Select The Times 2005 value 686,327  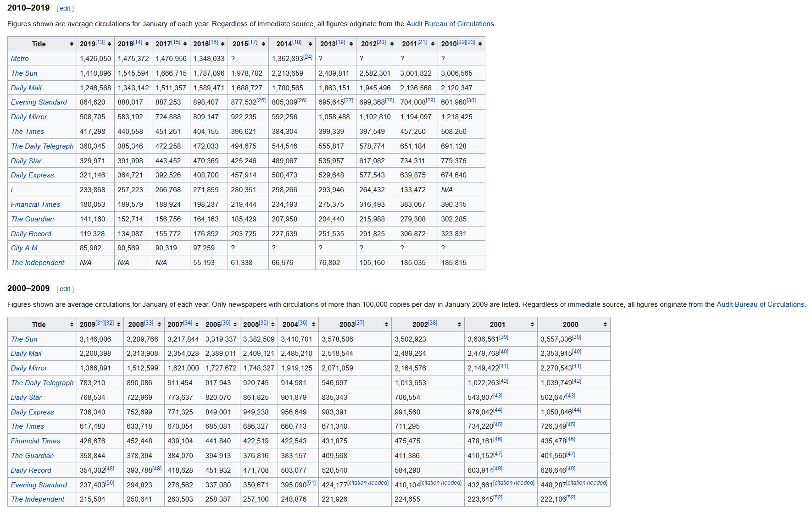click(256, 426)
